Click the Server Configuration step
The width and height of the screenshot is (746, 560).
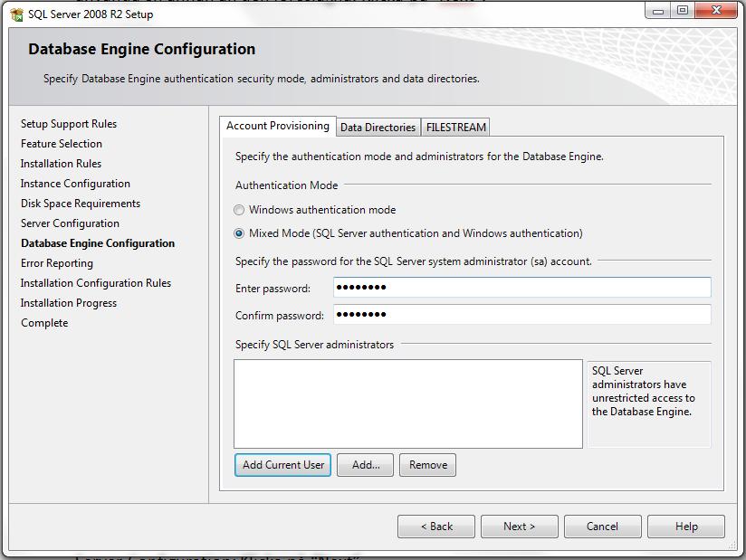(x=70, y=223)
